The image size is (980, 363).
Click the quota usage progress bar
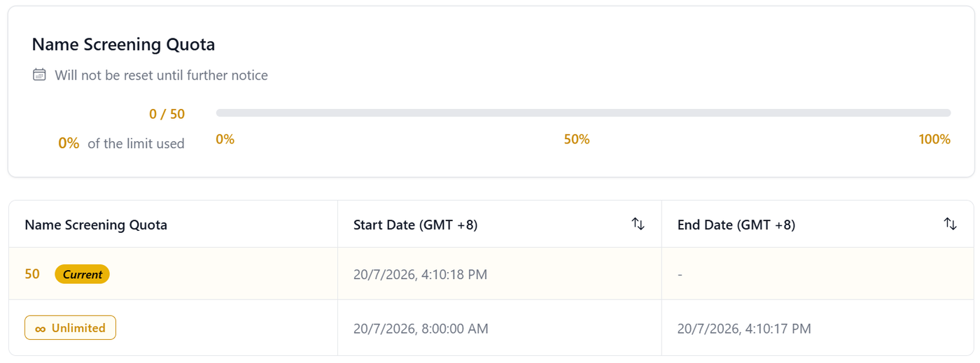click(583, 113)
